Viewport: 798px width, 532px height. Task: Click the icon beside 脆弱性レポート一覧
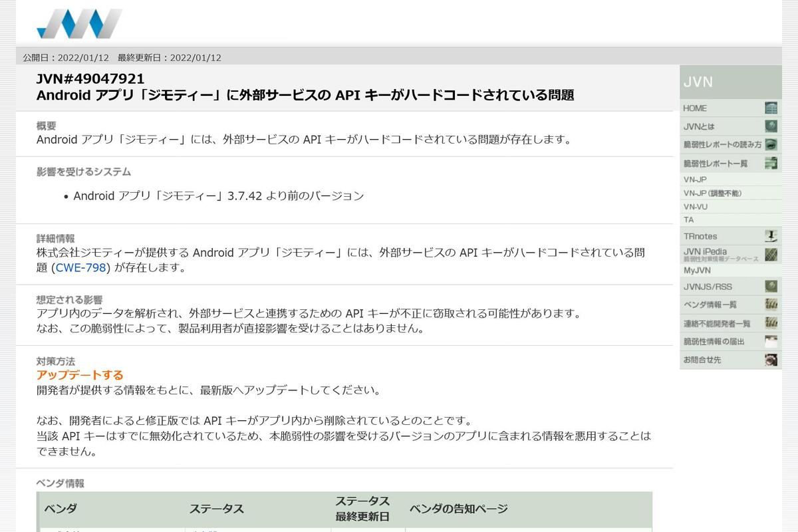[x=771, y=163]
